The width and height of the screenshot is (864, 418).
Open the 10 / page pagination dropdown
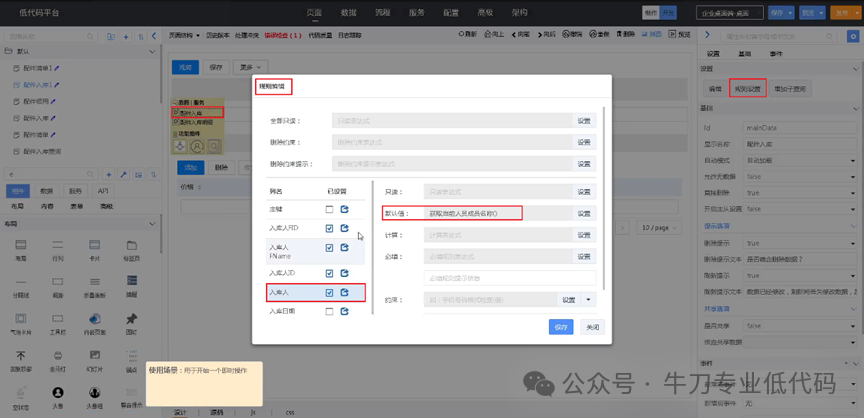pyautogui.click(x=659, y=227)
